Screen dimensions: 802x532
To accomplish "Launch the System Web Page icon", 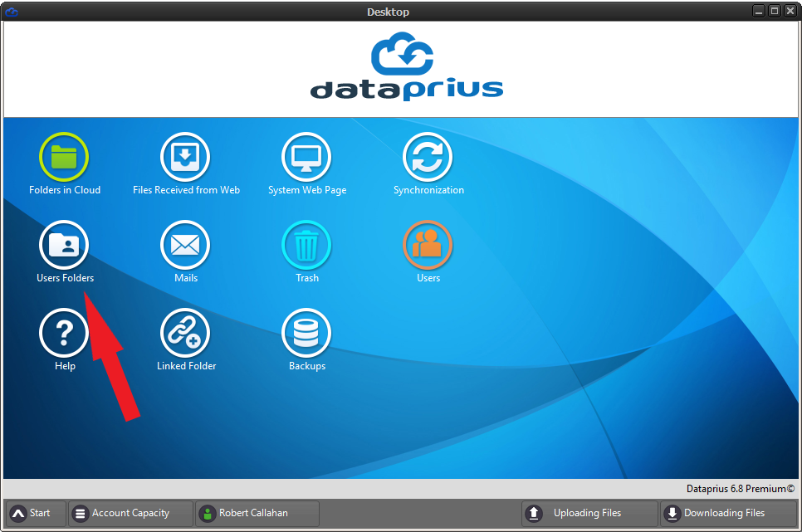I will click(x=306, y=157).
